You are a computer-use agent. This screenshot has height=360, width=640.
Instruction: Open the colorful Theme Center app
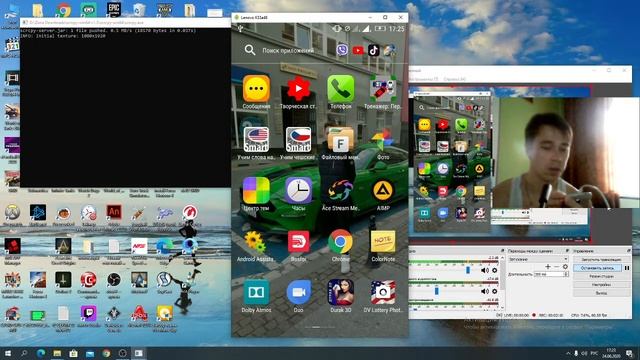point(256,191)
